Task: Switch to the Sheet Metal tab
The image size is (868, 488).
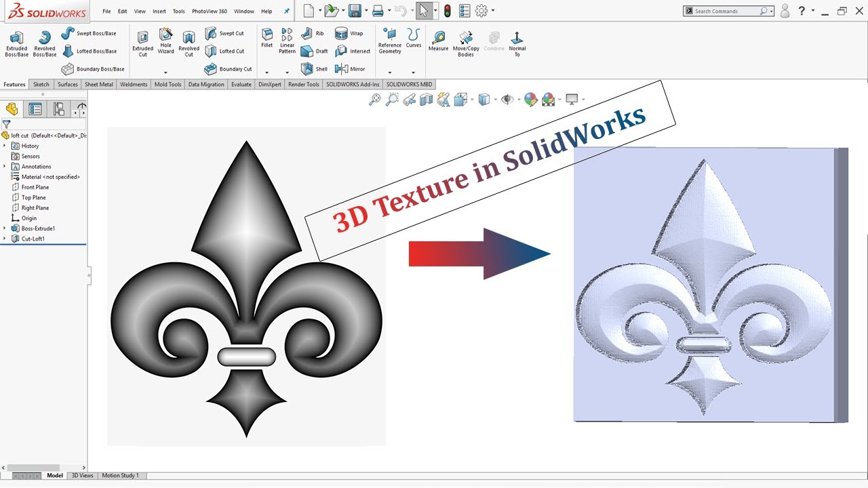Action: [x=99, y=85]
